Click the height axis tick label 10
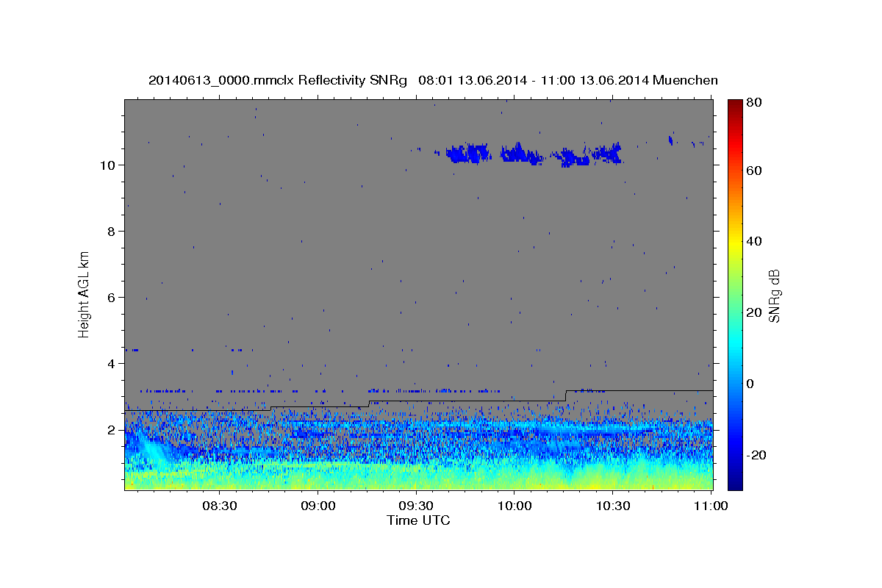This screenshot has width=882, height=588. pyautogui.click(x=107, y=165)
